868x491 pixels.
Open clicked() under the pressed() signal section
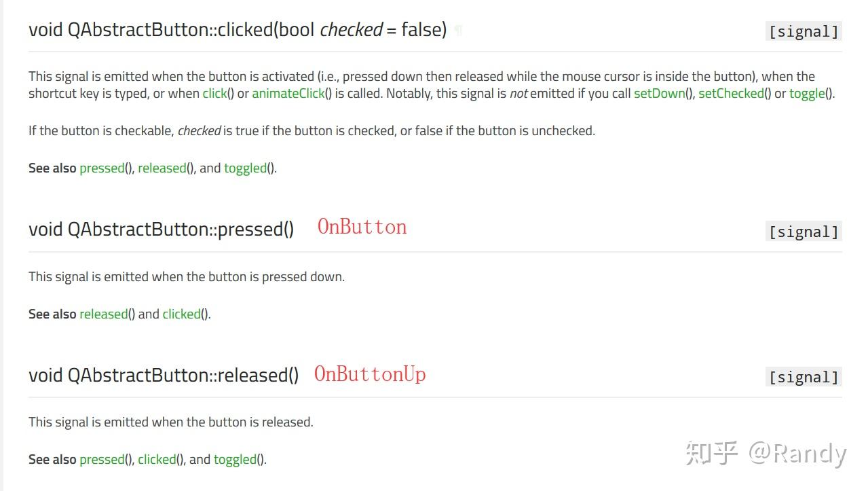pyautogui.click(x=181, y=314)
